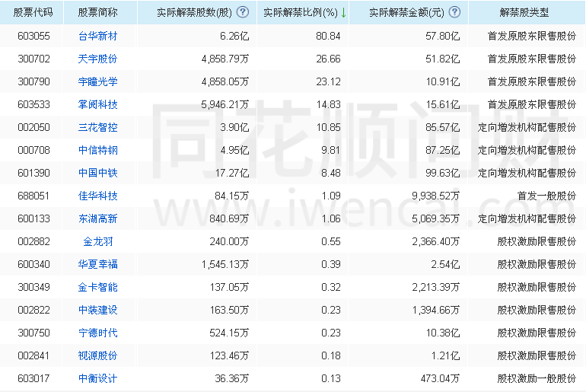
Task: Open stock link 中衡设计
Action: [98, 378]
